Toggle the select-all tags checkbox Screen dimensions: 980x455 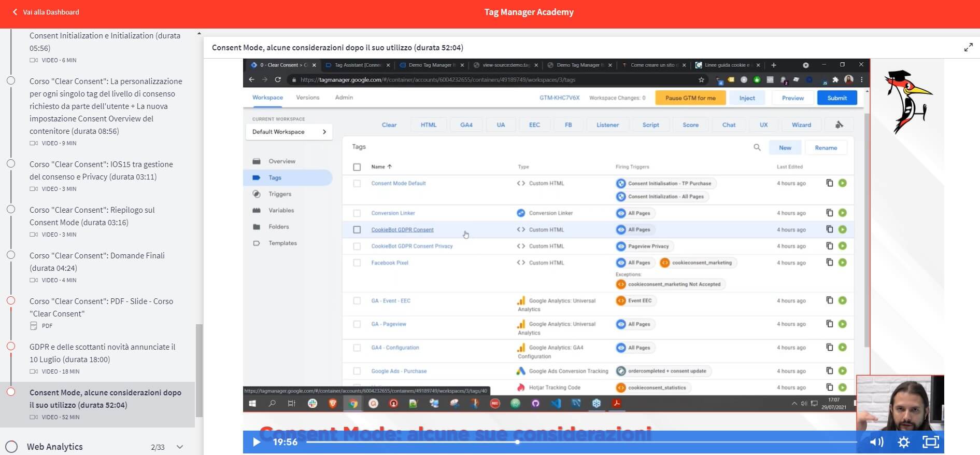pyautogui.click(x=357, y=167)
